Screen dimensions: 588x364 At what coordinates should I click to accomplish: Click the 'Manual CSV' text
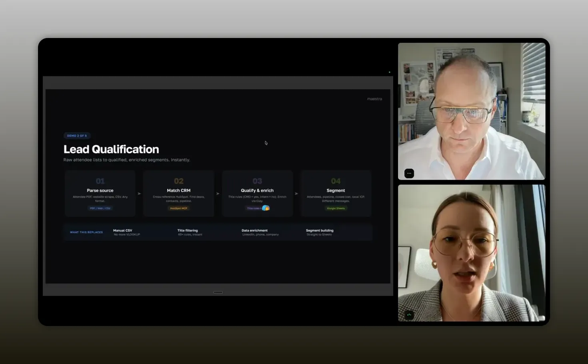[122, 230]
